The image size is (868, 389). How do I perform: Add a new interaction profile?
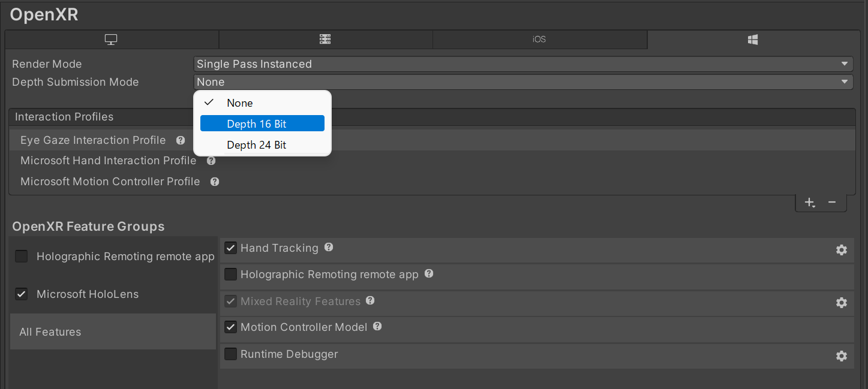810,203
